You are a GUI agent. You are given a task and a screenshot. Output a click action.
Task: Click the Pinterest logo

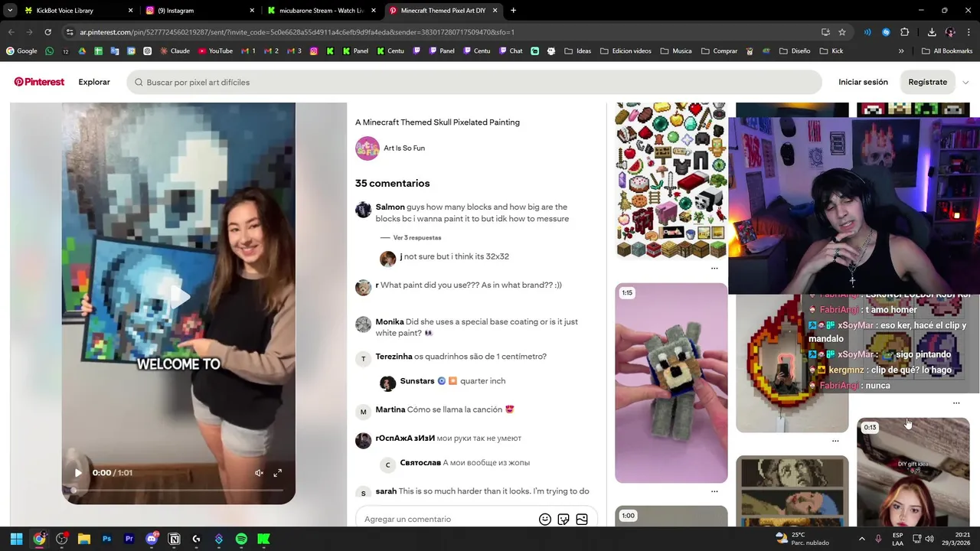39,82
